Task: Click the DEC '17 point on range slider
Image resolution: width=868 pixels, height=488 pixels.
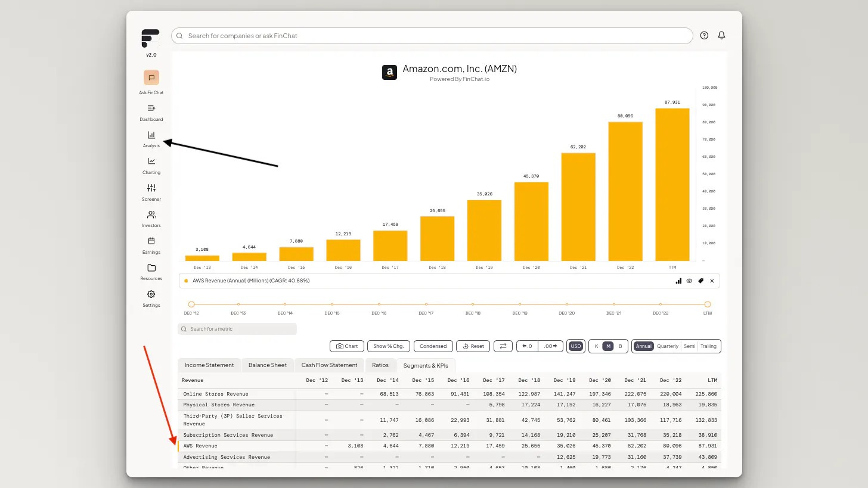Action: [x=426, y=304]
